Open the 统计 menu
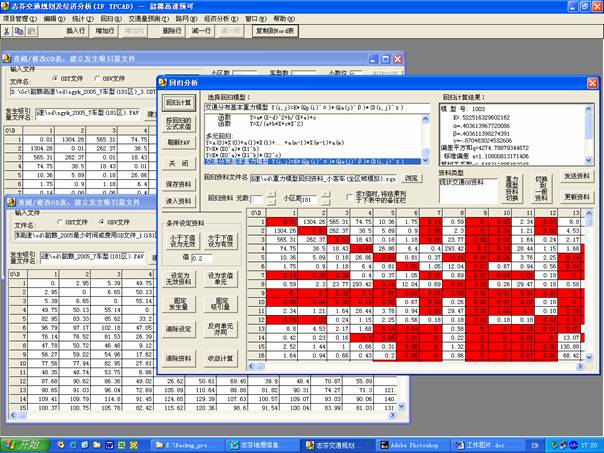The width and height of the screenshot is (604, 453). coord(82,18)
